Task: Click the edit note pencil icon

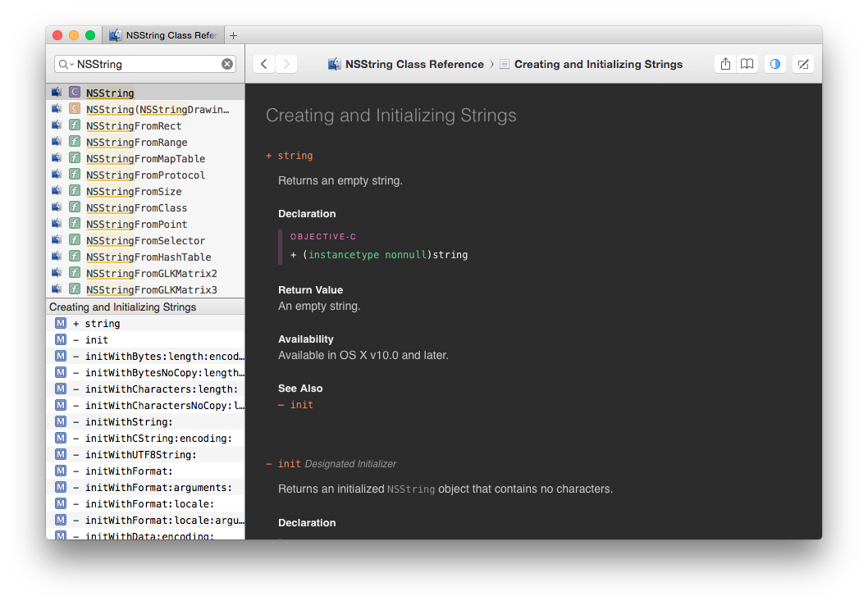Action: pos(803,64)
